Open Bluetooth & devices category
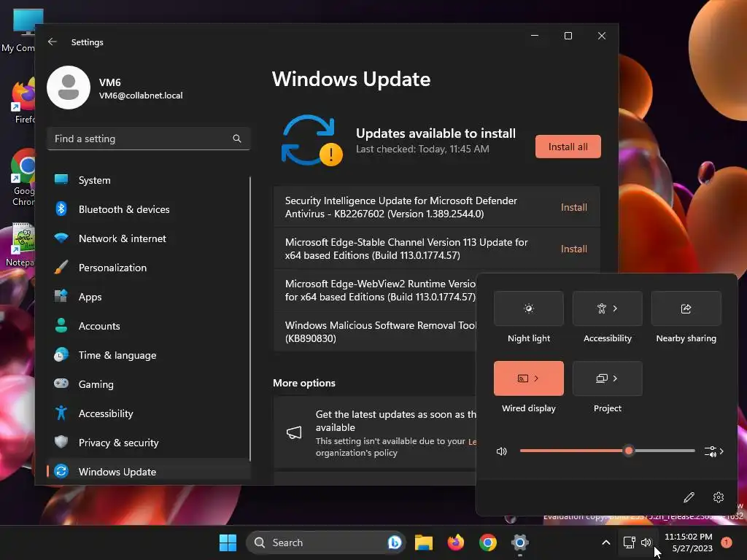The image size is (747, 560). point(148,209)
